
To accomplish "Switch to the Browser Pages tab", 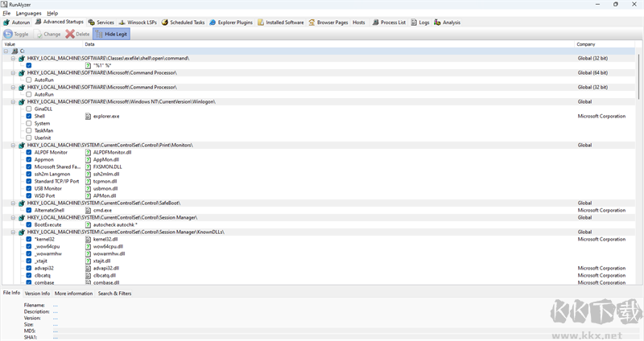I will click(x=328, y=23).
